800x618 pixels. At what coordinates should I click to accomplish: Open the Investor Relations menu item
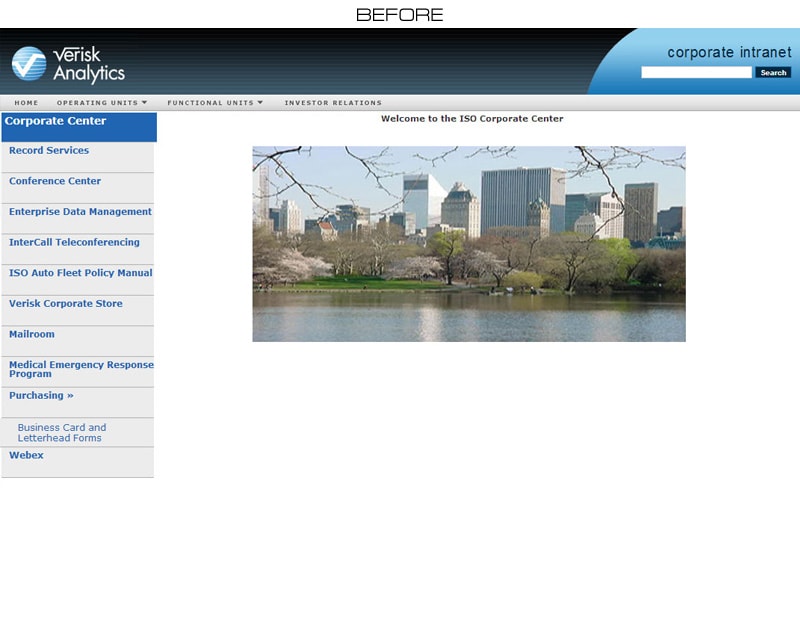(x=332, y=102)
